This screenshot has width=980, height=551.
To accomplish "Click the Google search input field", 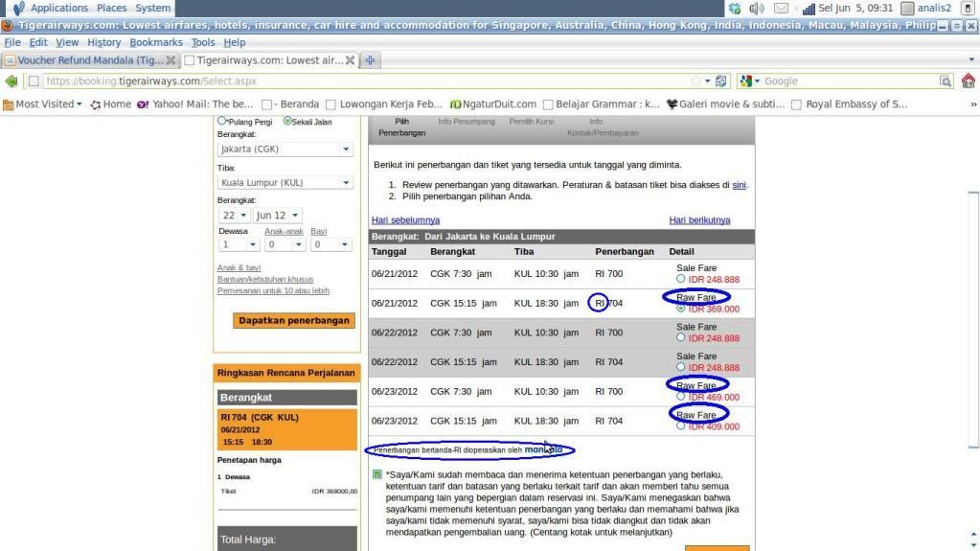I will (850, 80).
